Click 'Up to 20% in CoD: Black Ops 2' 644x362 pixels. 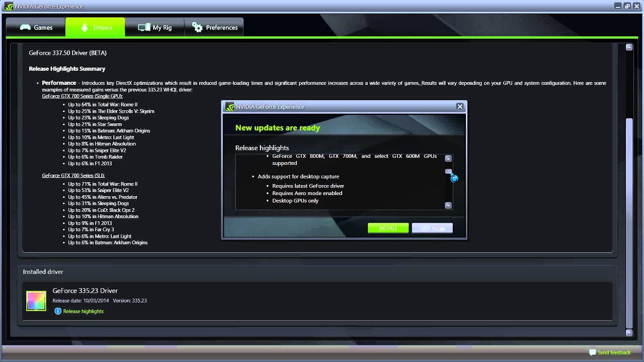point(101,210)
